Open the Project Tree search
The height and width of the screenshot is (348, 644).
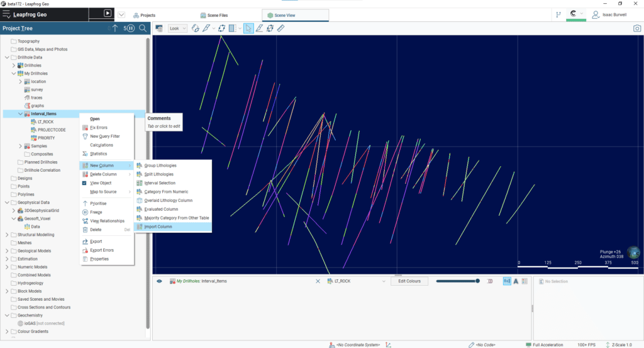click(x=143, y=28)
